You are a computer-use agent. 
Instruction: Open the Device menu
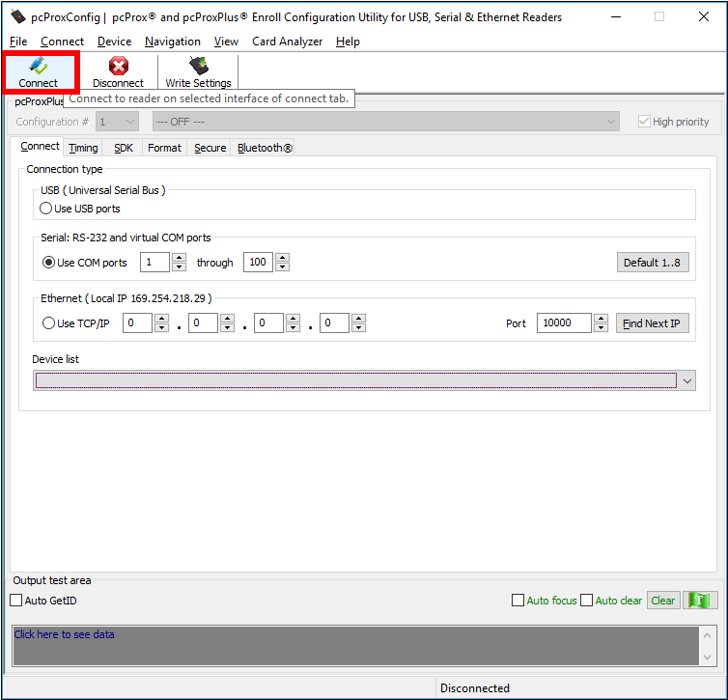114,42
